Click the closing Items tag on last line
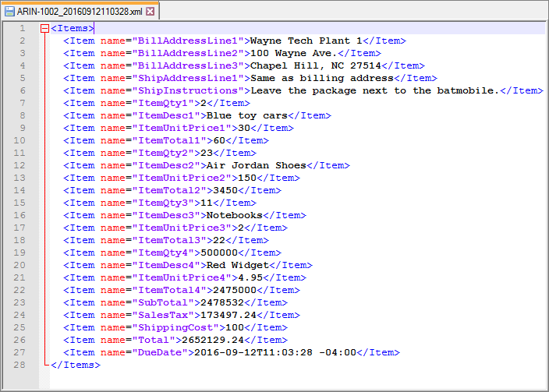 click(x=76, y=365)
